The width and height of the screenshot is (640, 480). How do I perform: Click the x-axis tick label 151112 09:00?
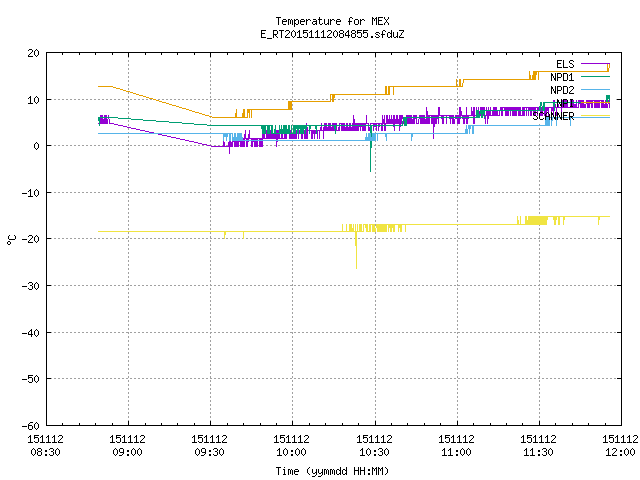coord(127,446)
